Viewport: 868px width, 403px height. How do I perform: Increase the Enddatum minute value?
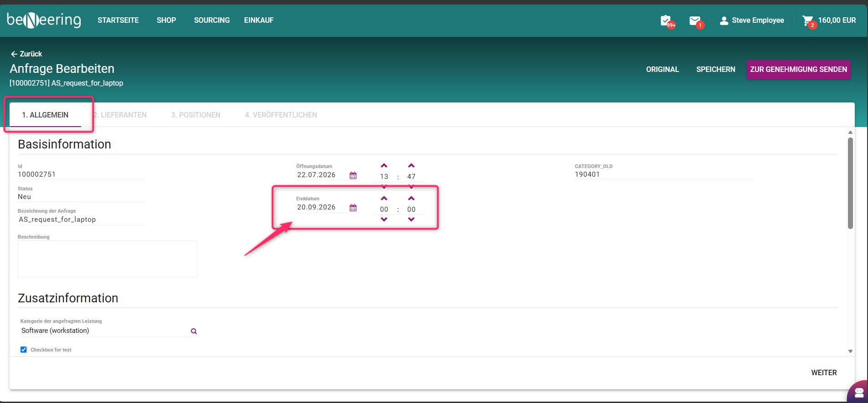[x=411, y=199]
